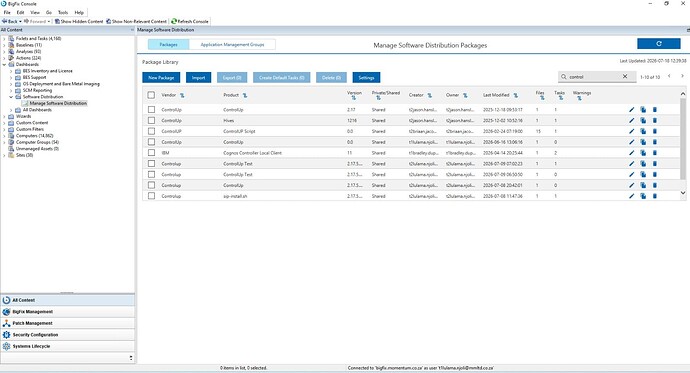Check the row modified 2025-12-18 09:53:17
This screenshot has width=690, height=373.
click(x=151, y=110)
